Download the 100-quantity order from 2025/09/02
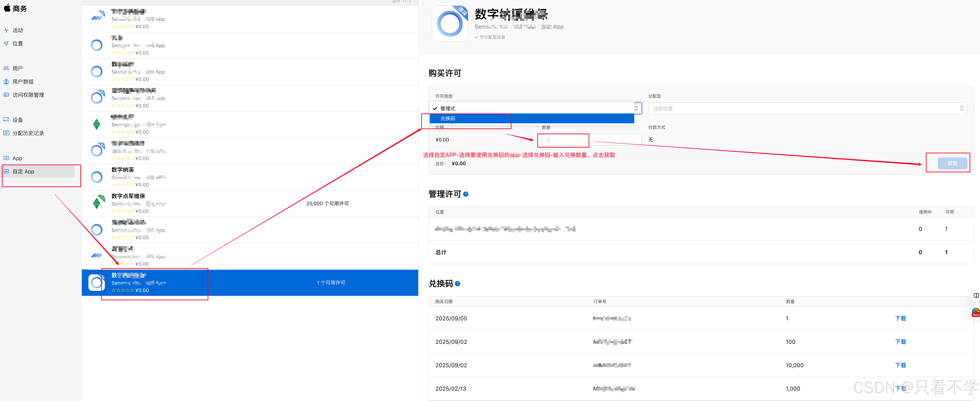980x401 pixels. click(x=901, y=342)
